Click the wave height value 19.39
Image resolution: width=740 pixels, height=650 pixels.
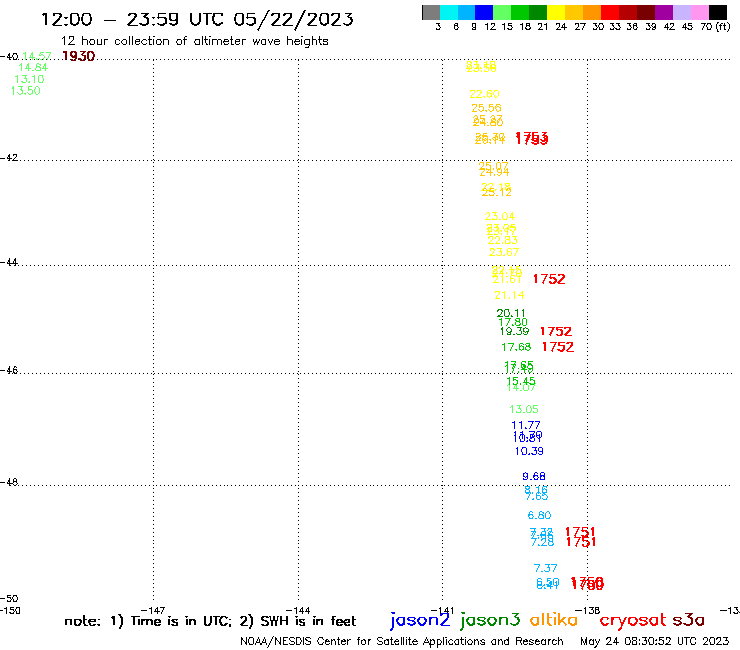coord(514,331)
